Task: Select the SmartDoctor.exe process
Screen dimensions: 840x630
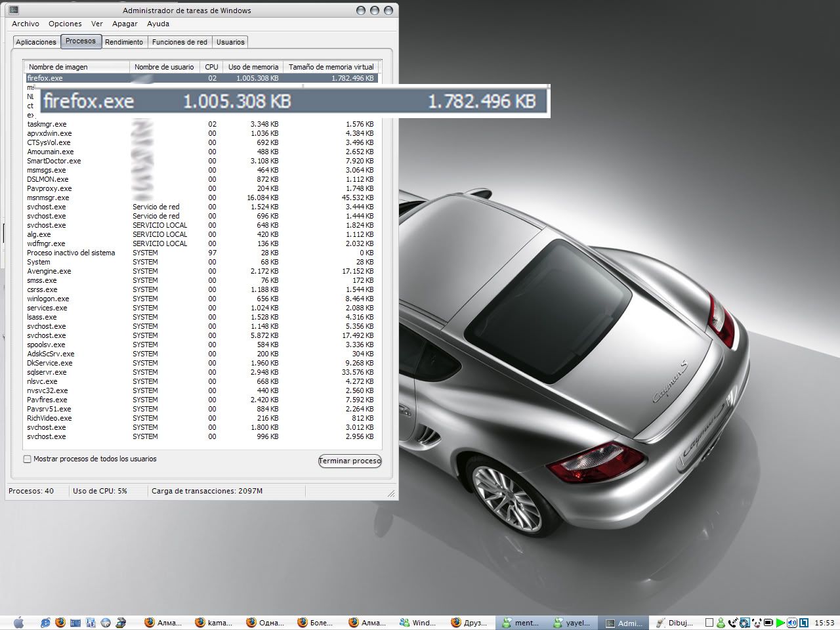Action: click(x=201, y=161)
